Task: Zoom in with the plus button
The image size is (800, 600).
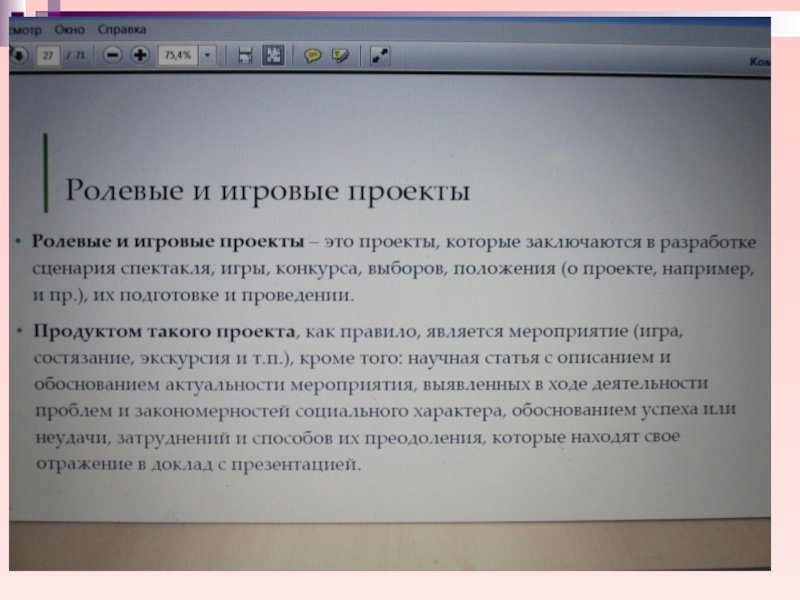Action: 139,56
